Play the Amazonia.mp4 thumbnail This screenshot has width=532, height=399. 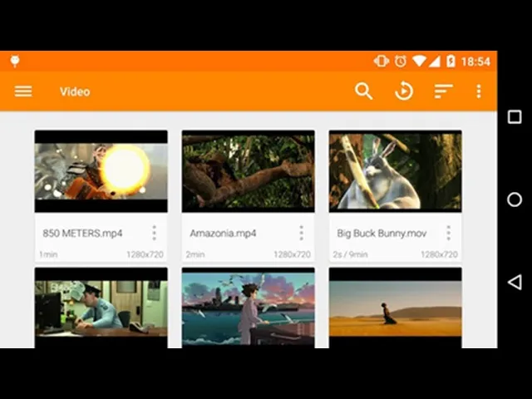click(248, 171)
